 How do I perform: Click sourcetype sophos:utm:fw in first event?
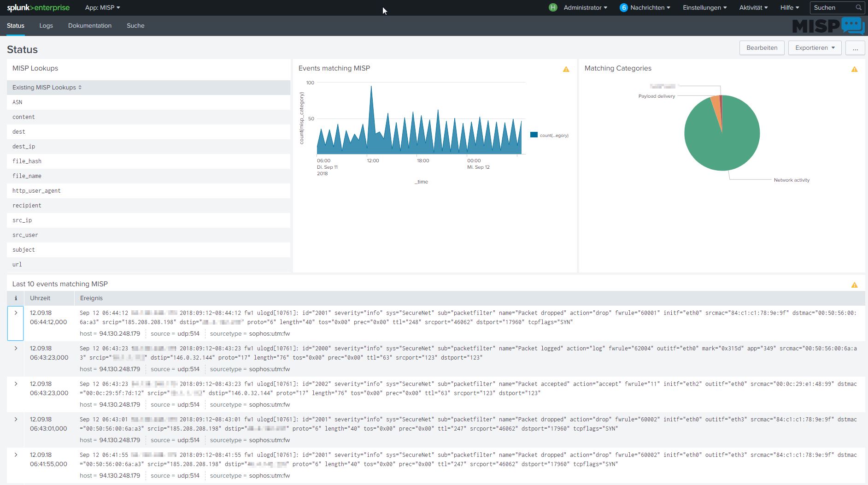tap(270, 334)
